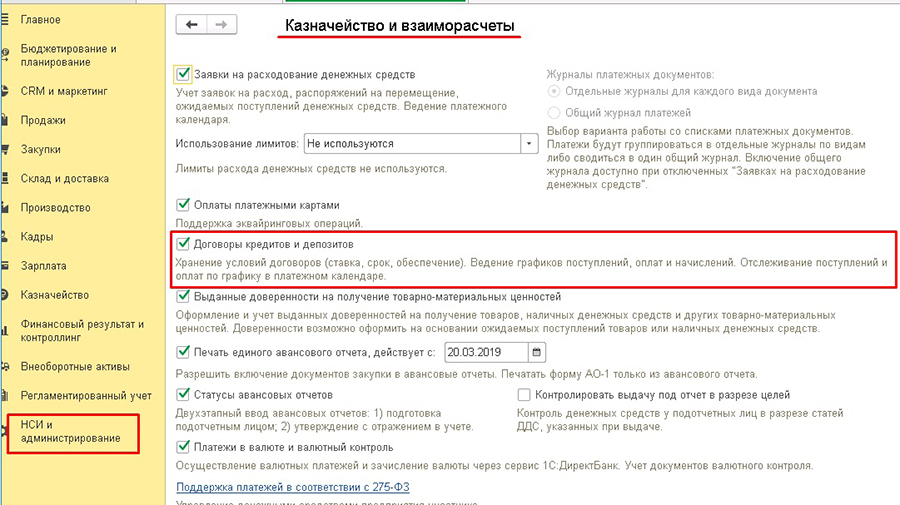Click the date field showing 20.03.2019

[486, 352]
